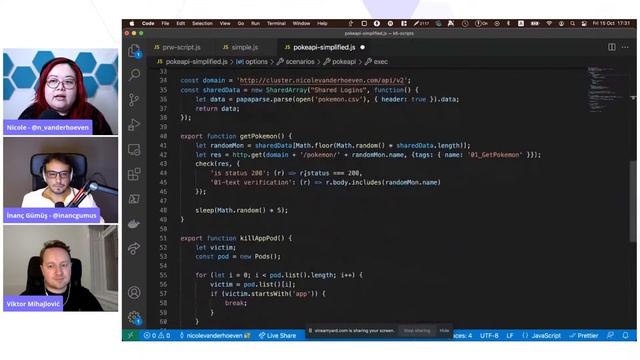Open the Window menu
The image size is (640, 360).
(301, 24)
